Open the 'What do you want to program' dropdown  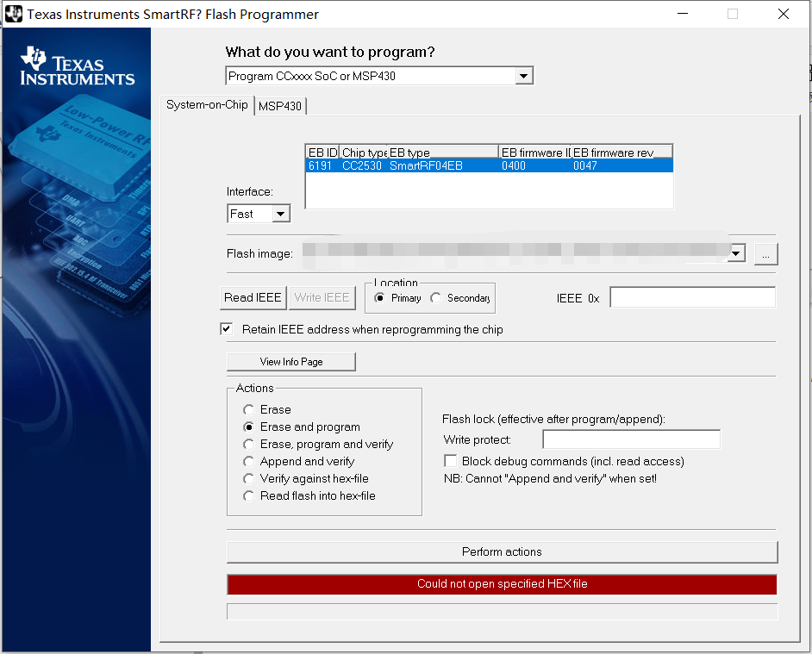523,75
